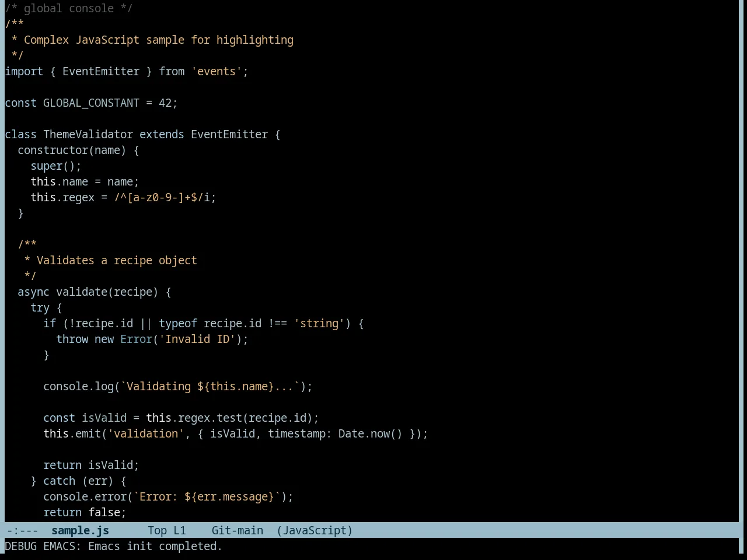Click the ThemeValidator class name
Screen dimensions: 747x560
tap(88, 135)
